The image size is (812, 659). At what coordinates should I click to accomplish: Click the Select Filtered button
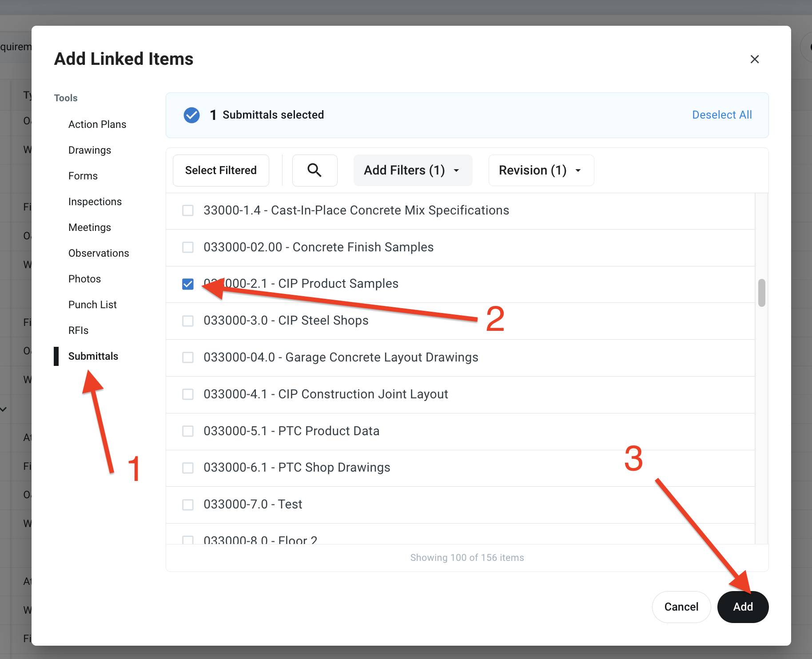pos(221,170)
